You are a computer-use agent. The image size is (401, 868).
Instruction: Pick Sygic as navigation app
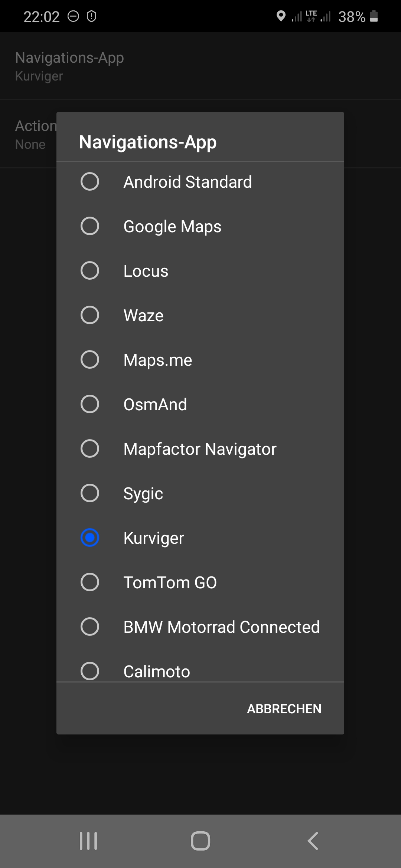click(x=90, y=493)
